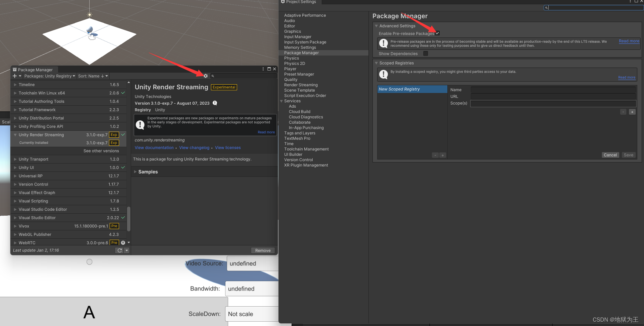The width and height of the screenshot is (644, 326).
Task: Click search field in Project Settings
Action: coord(594,8)
